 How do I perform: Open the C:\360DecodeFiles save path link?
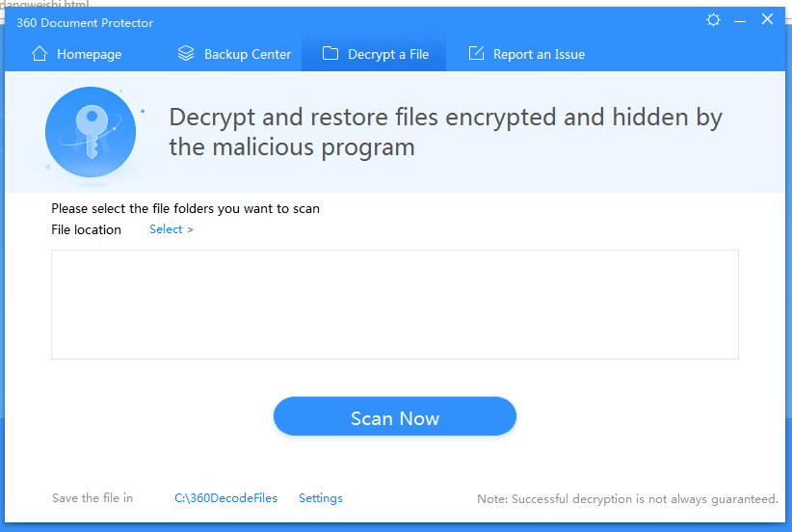pos(225,498)
